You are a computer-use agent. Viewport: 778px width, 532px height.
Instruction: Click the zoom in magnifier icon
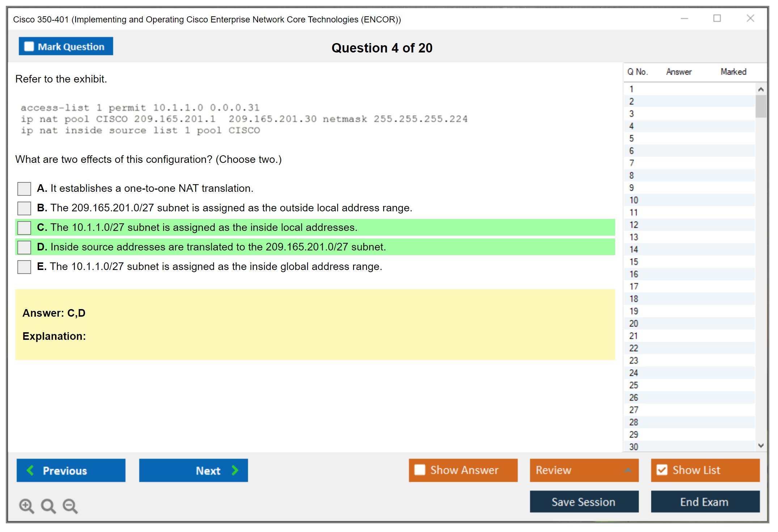point(26,506)
